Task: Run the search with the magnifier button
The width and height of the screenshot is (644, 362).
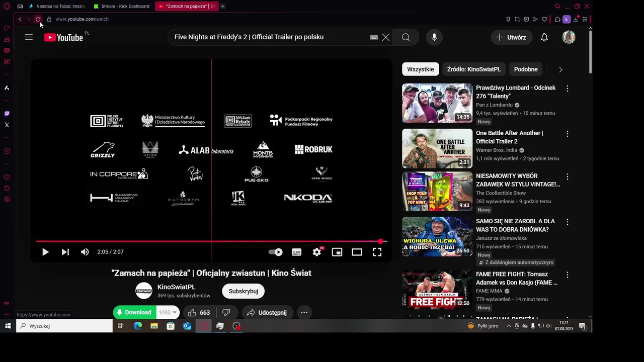Action: (x=406, y=37)
